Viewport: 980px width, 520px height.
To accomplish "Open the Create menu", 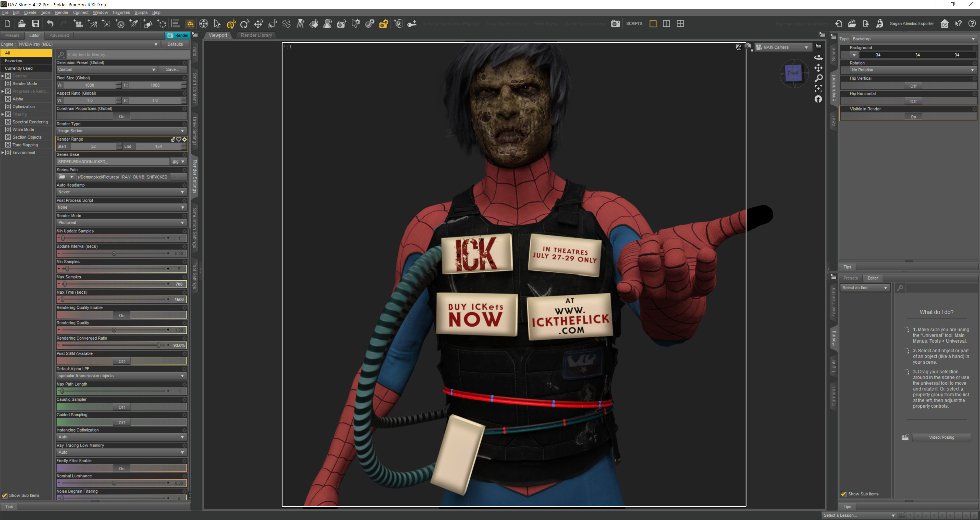I will [30, 13].
